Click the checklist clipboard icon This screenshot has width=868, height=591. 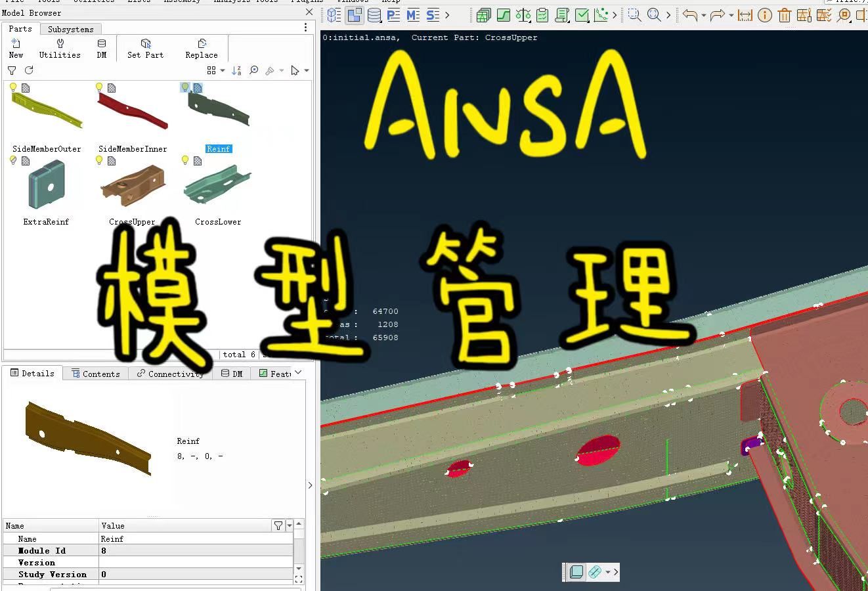tap(542, 15)
